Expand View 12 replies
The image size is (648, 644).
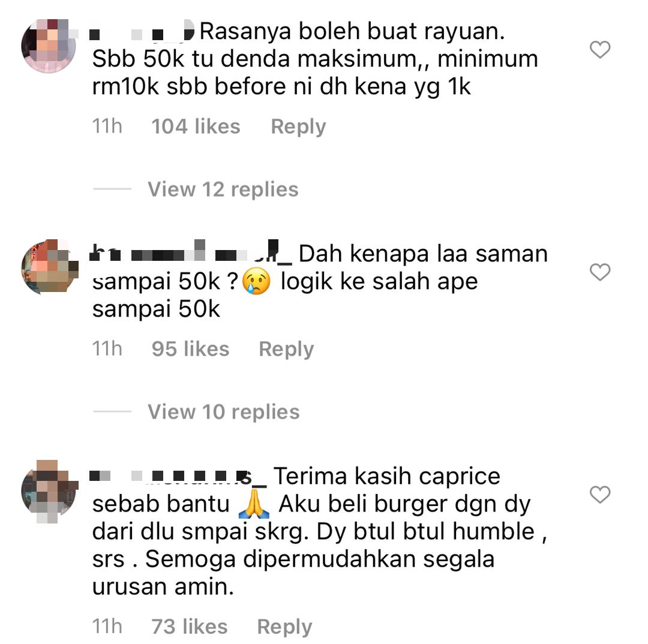[x=223, y=189]
